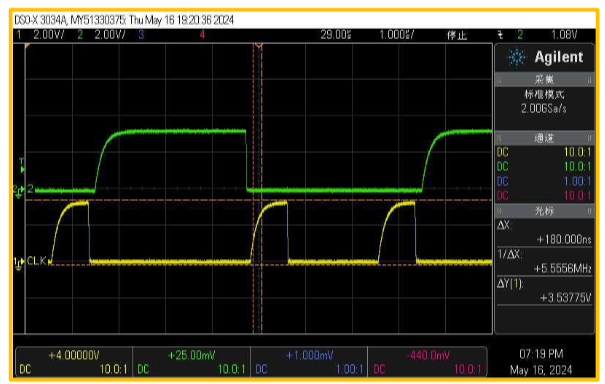Select the channel 2 ground reference marker
The width and height of the screenshot is (605, 384).
tap(19, 190)
